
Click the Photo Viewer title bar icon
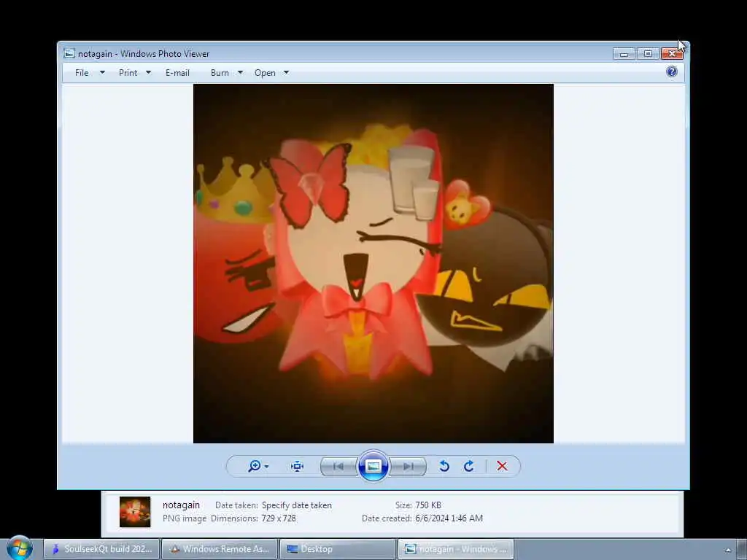tap(69, 53)
